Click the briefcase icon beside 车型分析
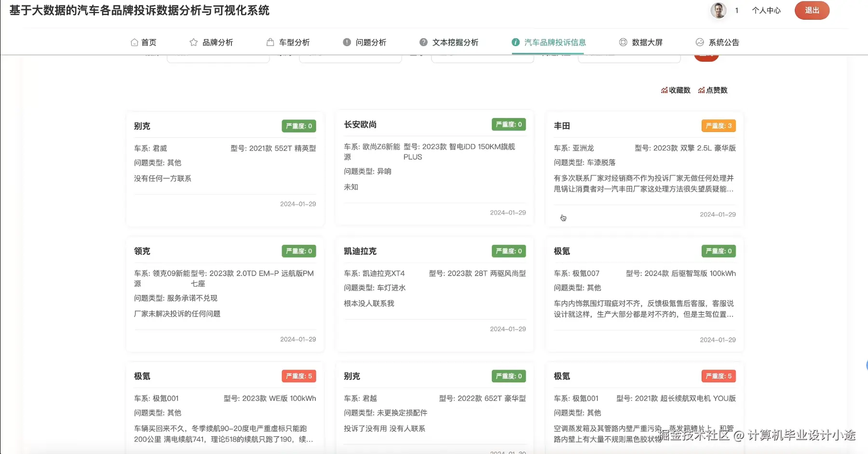The height and width of the screenshot is (454, 868). click(x=269, y=42)
